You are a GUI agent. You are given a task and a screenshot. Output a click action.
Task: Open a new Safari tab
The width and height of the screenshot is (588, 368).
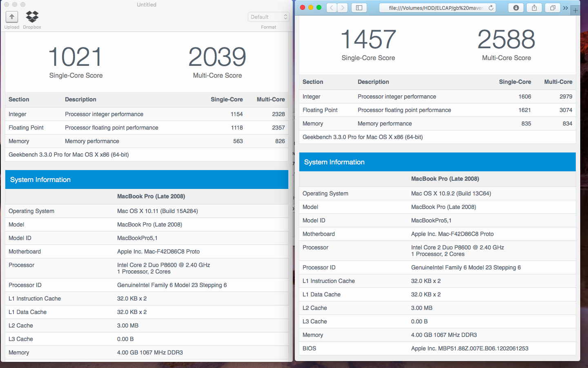click(575, 11)
